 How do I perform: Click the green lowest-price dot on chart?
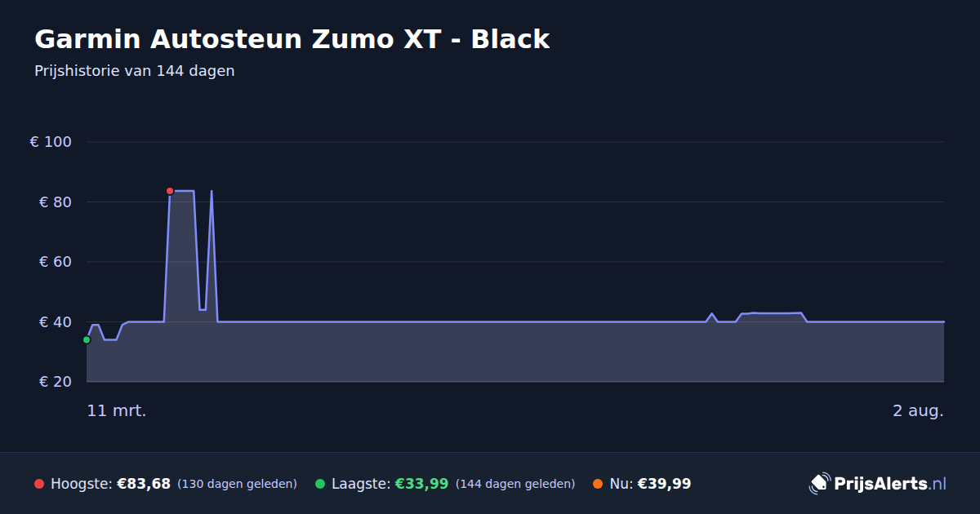87,339
